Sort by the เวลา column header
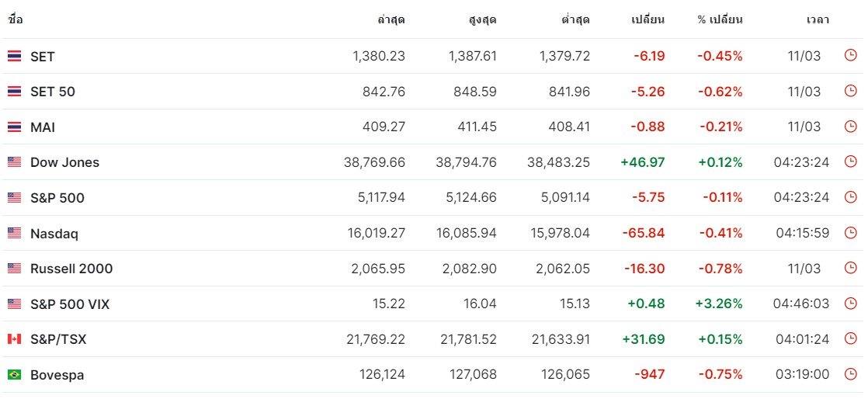 tap(818, 19)
